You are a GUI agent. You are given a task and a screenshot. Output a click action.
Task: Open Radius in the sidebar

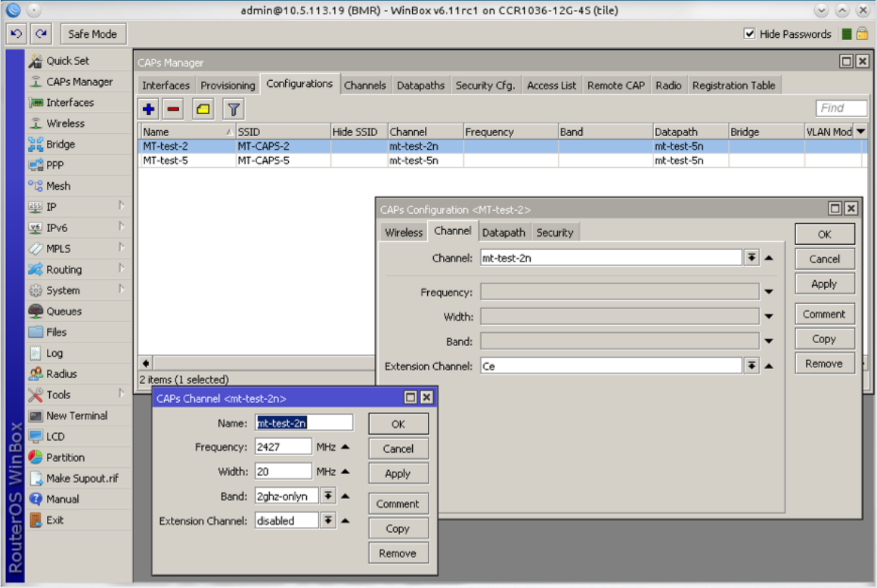pos(61,374)
